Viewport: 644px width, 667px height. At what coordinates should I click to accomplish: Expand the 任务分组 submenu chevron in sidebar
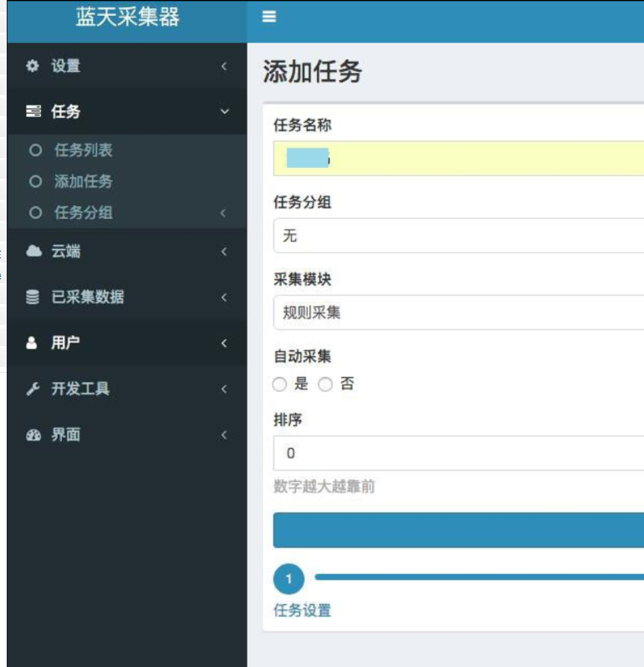click(223, 213)
